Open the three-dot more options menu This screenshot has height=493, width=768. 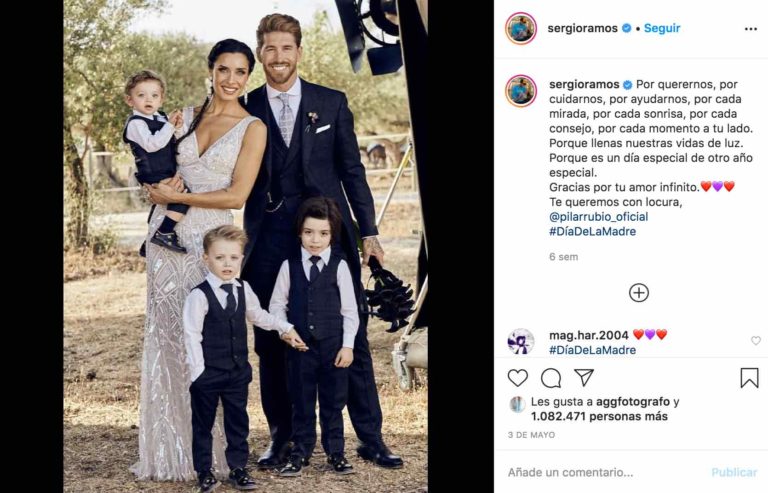pos(750,29)
